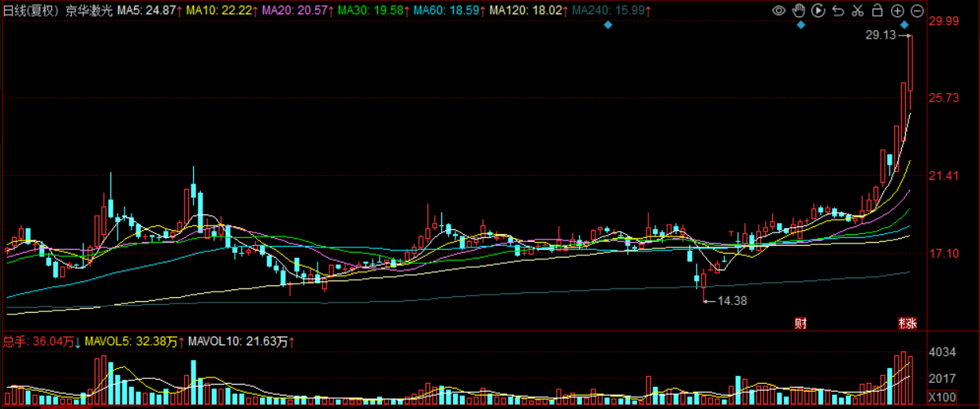This screenshot has width=980, height=409.
Task: Click the 17.10 price axis value
Action: point(944,254)
